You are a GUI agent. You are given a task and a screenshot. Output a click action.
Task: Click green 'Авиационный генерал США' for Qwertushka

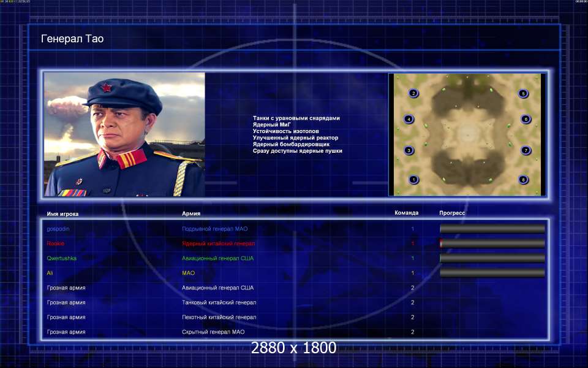[217, 258]
